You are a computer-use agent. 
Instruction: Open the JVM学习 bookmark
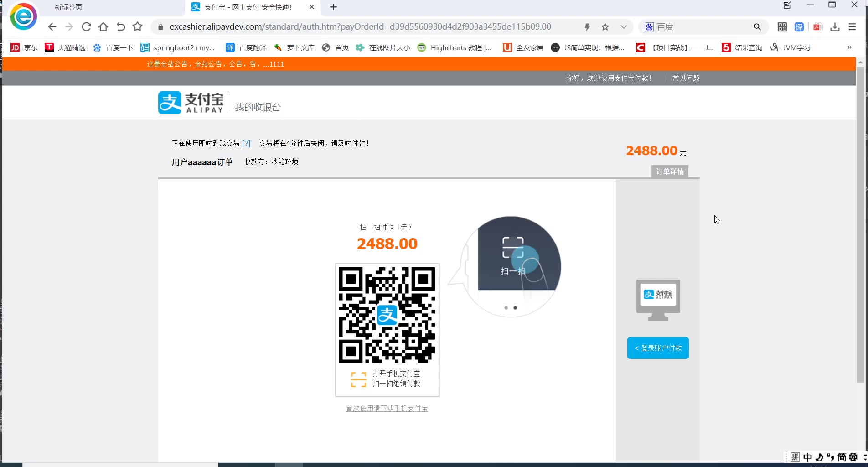[790, 47]
